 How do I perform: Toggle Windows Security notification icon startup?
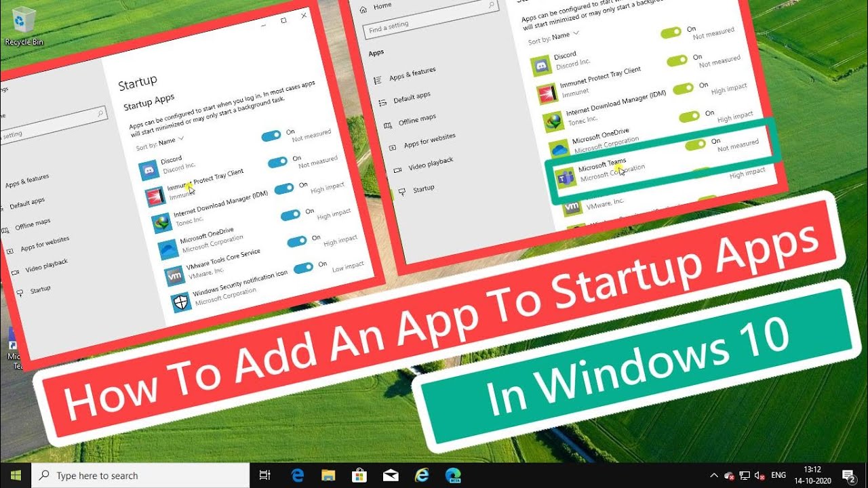pyautogui.click(x=304, y=268)
